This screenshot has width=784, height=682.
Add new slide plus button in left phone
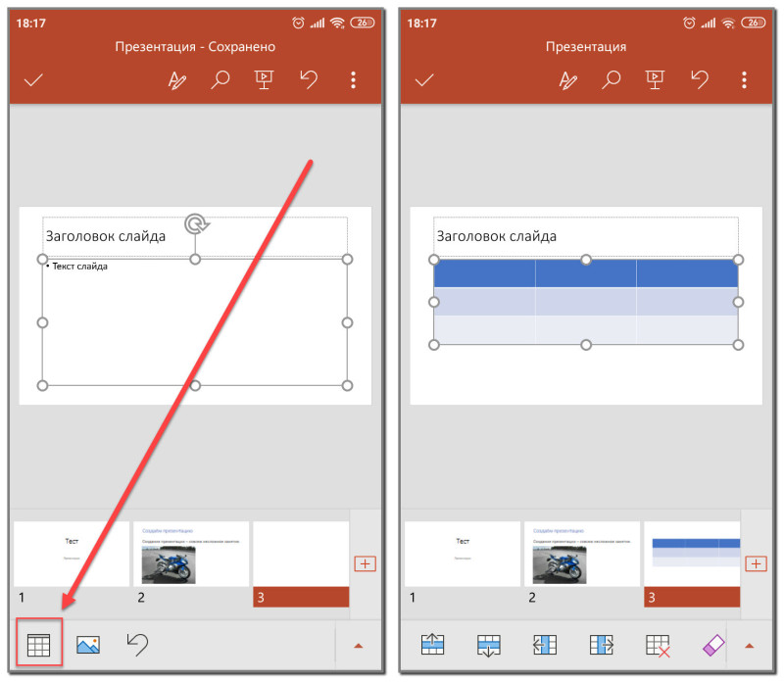365,563
